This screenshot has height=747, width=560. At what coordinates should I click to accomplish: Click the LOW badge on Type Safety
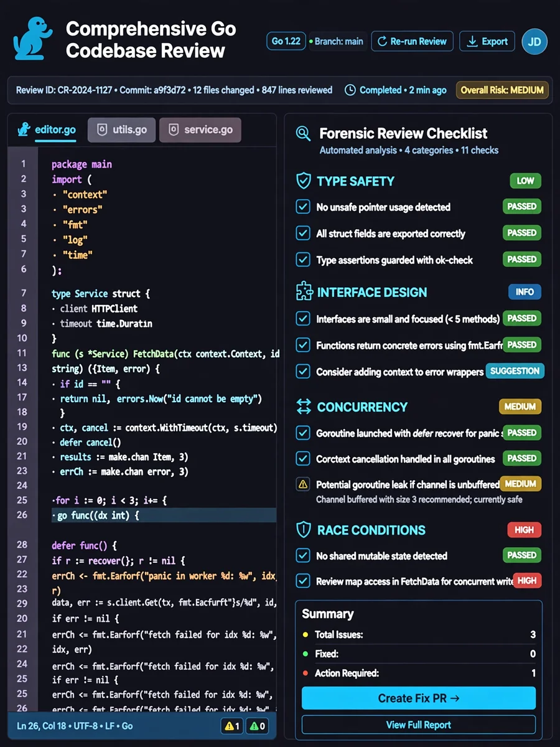(525, 181)
